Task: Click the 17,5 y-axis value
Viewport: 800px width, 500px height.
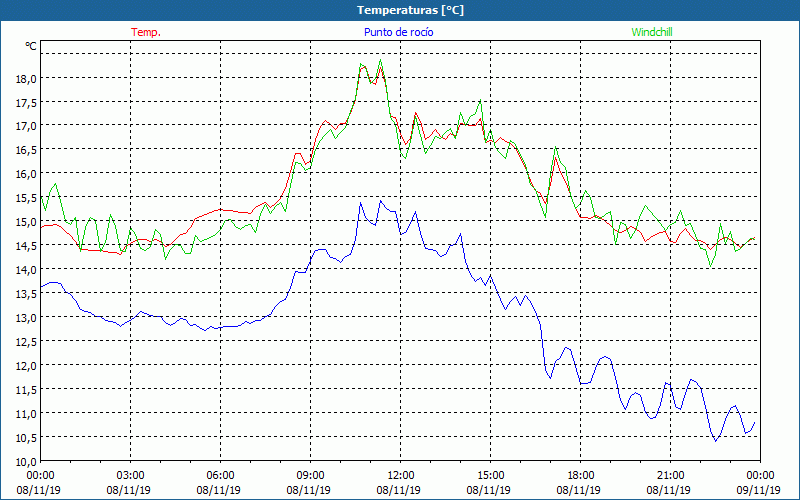Action: [x=27, y=103]
